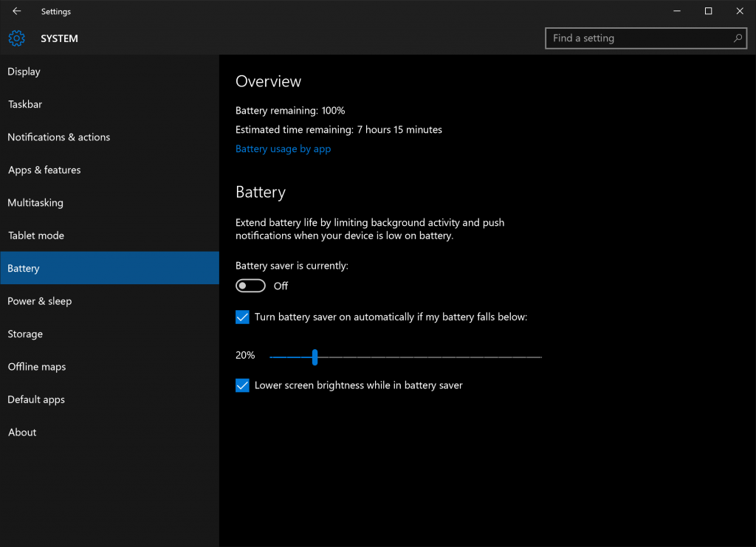Click the Find a setting search box

(x=635, y=38)
